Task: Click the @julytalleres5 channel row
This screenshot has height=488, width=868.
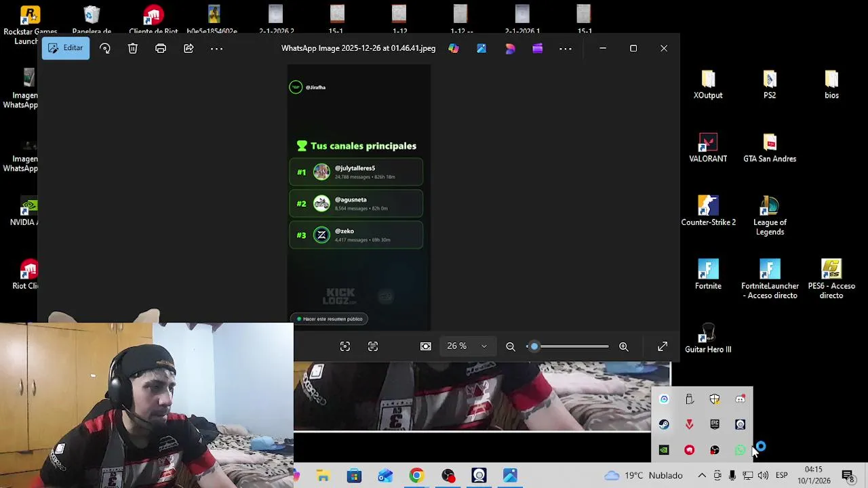Action: [x=356, y=172]
